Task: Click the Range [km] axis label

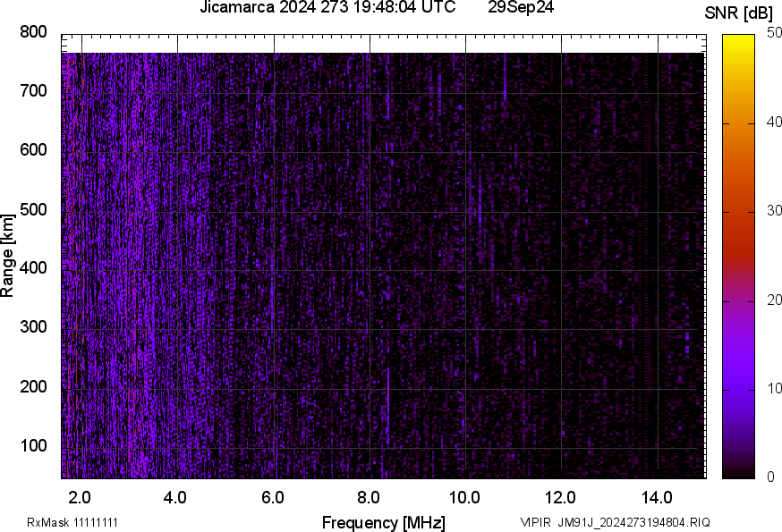Action: [x=8, y=256]
